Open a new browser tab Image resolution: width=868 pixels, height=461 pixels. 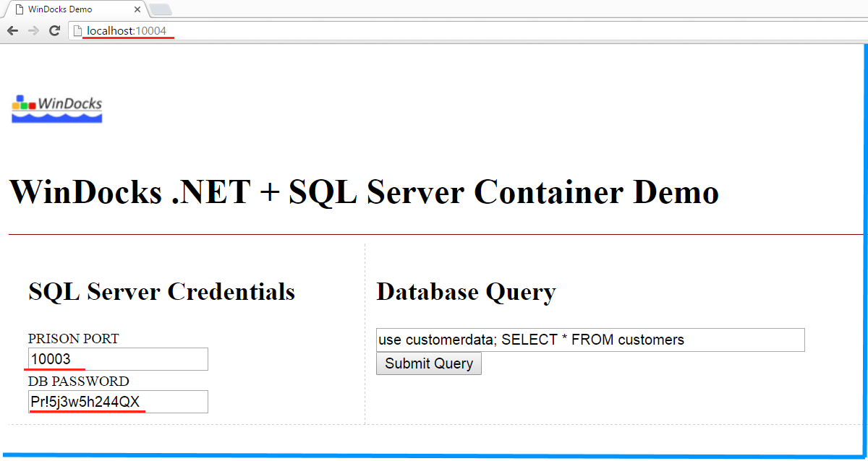(x=160, y=9)
